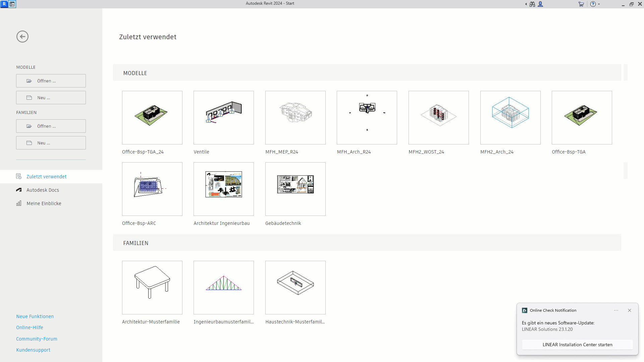The image size is (644, 362).
Task: Click the Meine Einblicke chart icon
Action: (x=19, y=203)
